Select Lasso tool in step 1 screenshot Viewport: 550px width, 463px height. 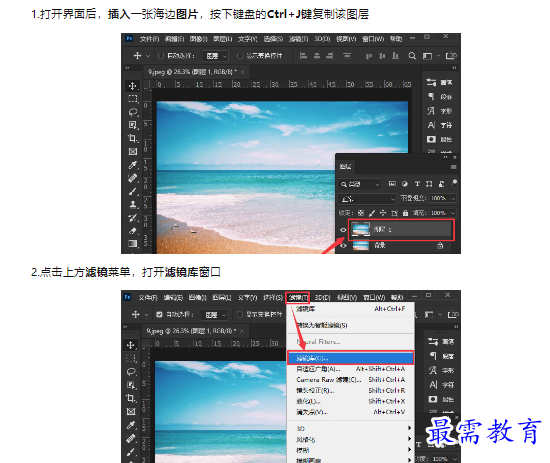(x=133, y=112)
